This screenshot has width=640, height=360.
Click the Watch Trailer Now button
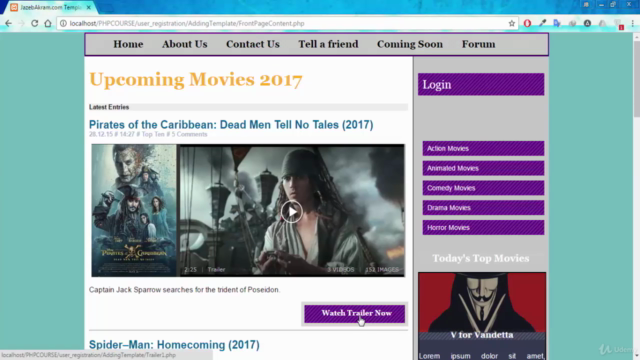pos(354,313)
